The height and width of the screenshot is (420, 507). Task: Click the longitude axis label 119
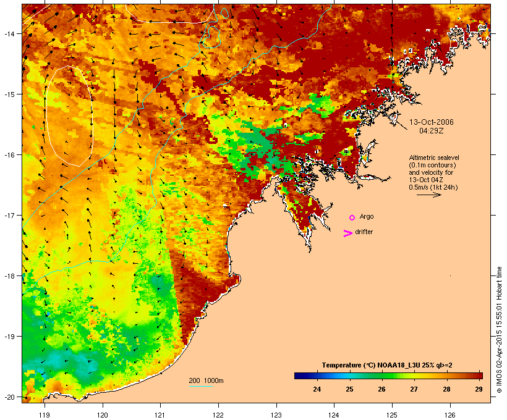[45, 415]
